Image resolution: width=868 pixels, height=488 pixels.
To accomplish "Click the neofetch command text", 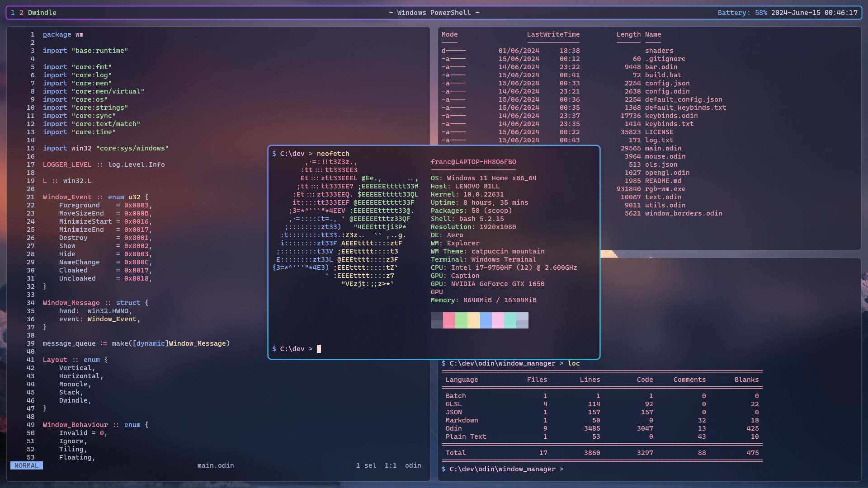I will click(x=333, y=154).
